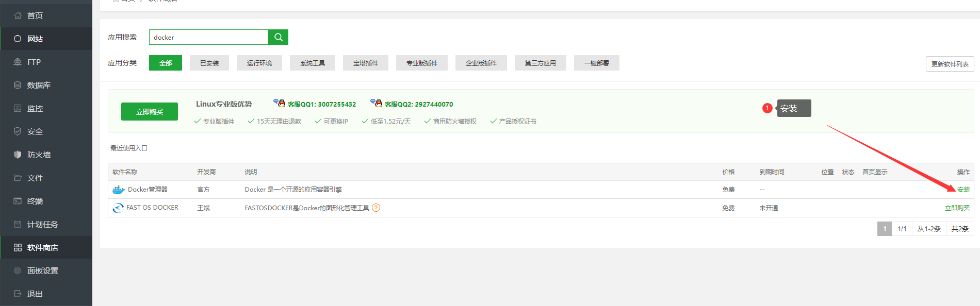The width and height of the screenshot is (980, 306).
Task: Open 面板设置 in the sidebar menu
Action: click(43, 270)
